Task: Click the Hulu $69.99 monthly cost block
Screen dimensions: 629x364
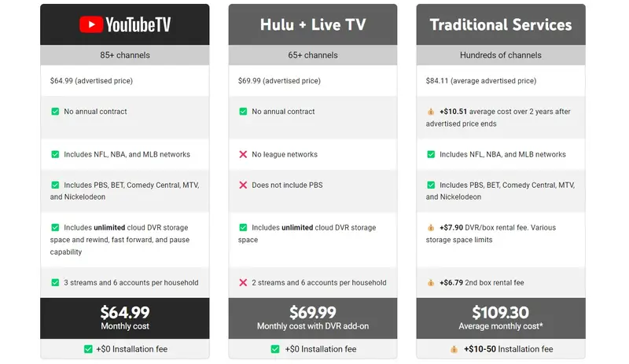Action: pyautogui.click(x=313, y=318)
